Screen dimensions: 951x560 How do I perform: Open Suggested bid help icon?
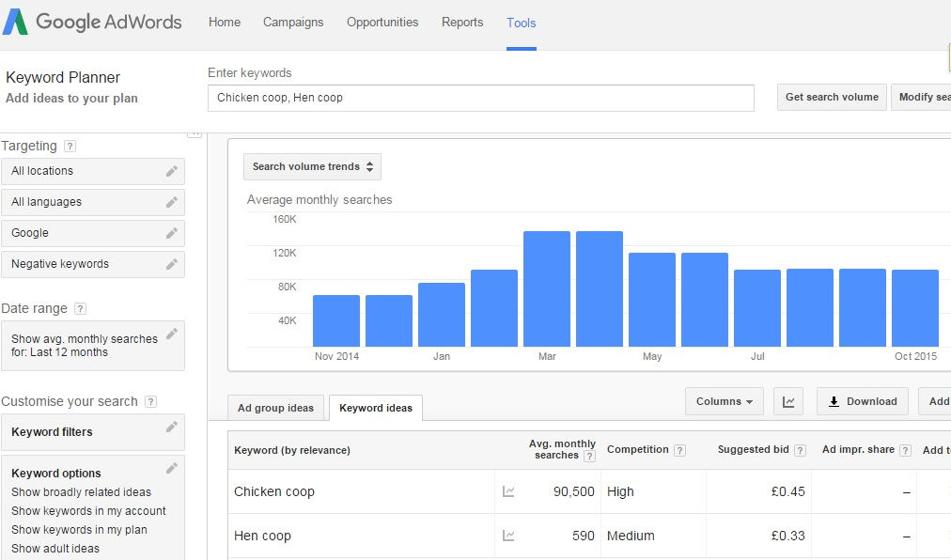point(800,450)
